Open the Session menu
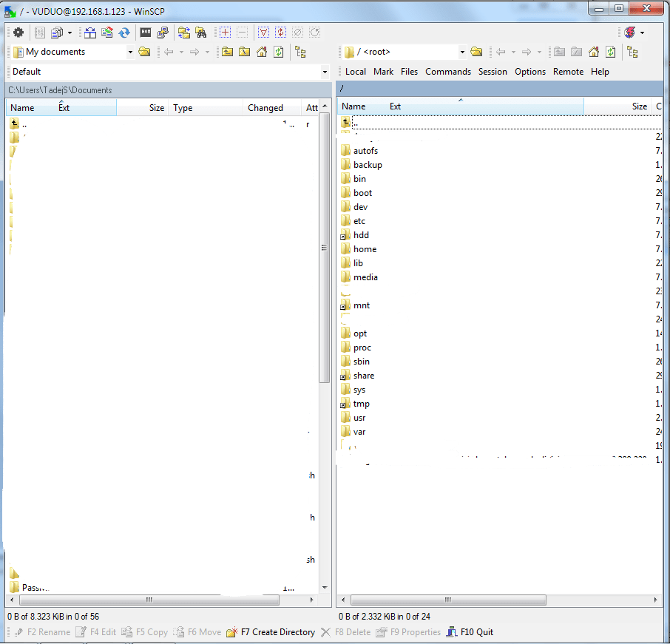 tap(493, 72)
